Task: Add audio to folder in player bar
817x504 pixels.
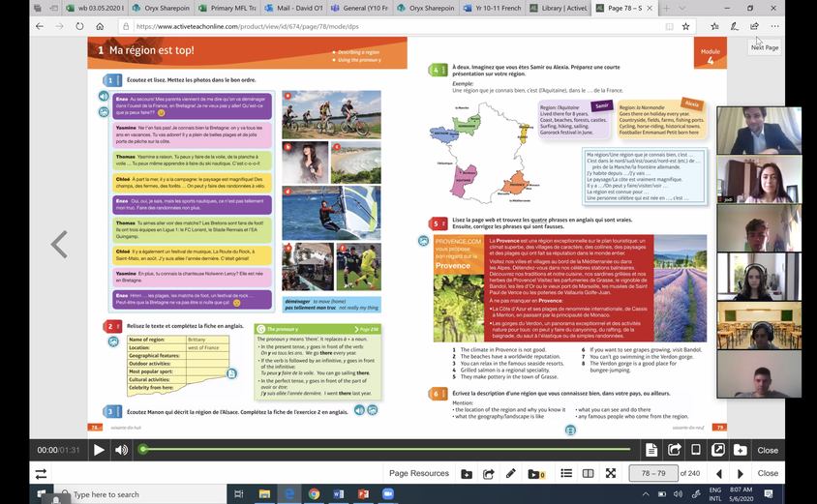Action: click(x=740, y=450)
